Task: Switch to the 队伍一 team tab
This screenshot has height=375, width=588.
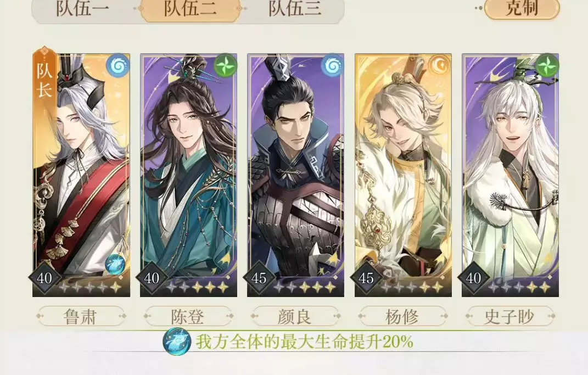Action: [x=82, y=8]
